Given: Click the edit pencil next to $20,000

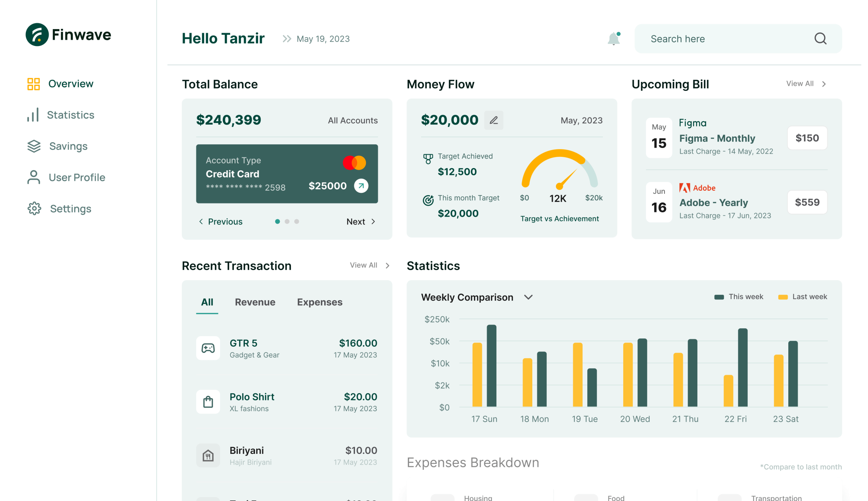Looking at the screenshot, I should tap(493, 120).
